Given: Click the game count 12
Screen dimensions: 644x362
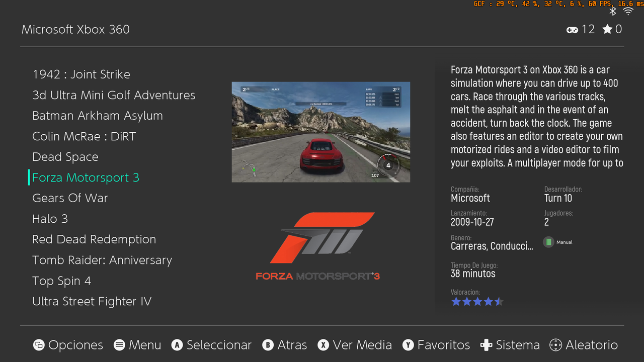Looking at the screenshot, I should point(588,29).
